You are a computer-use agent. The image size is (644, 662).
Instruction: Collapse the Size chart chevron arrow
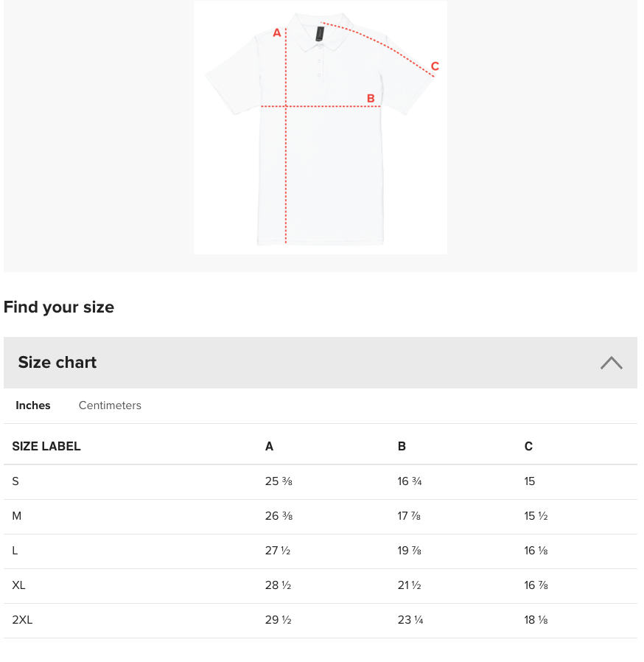[x=611, y=363]
